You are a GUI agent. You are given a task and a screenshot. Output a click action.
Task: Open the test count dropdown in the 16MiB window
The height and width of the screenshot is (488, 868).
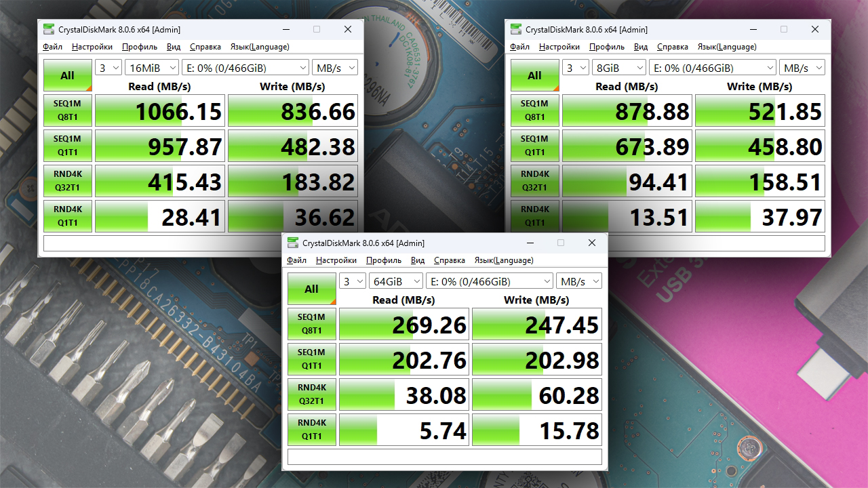108,68
